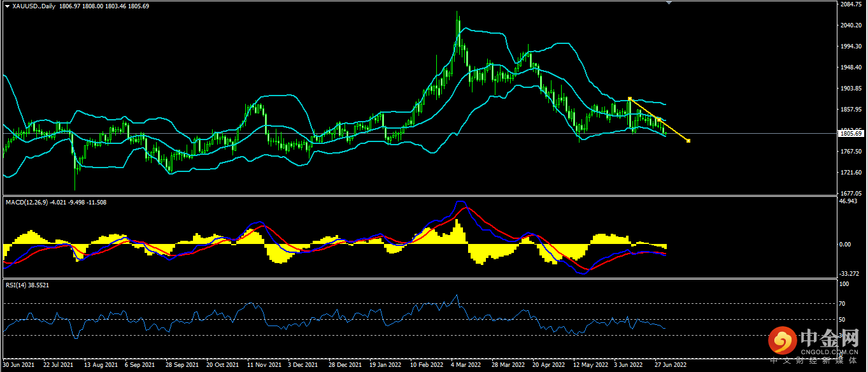The height and width of the screenshot is (372, 868).
Task: Click price axis value 1767.50
Action: point(851,152)
